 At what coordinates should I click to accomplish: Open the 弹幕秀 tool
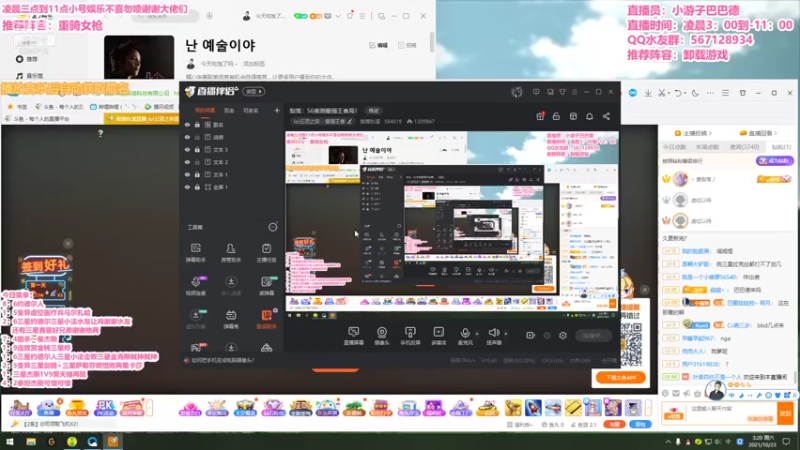[231, 319]
